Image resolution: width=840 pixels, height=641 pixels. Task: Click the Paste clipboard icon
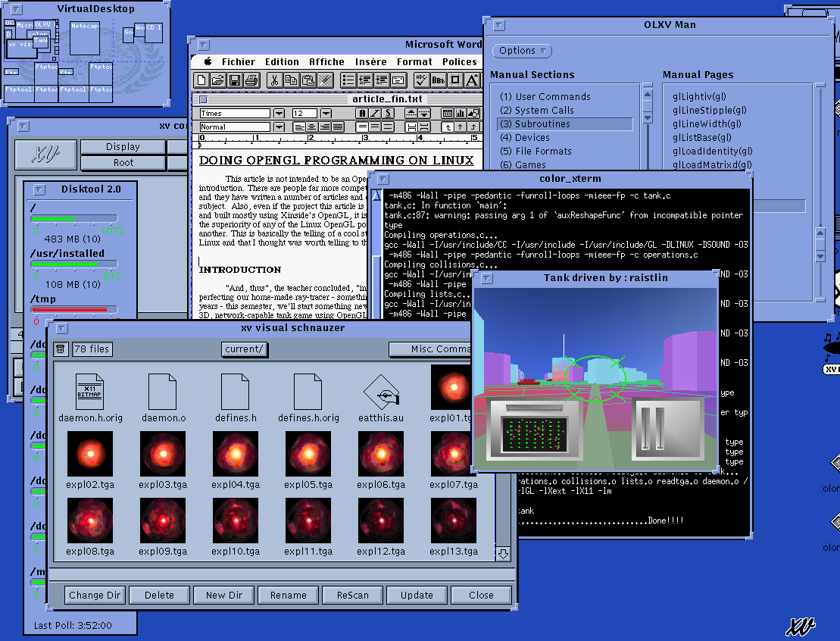pos(308,80)
